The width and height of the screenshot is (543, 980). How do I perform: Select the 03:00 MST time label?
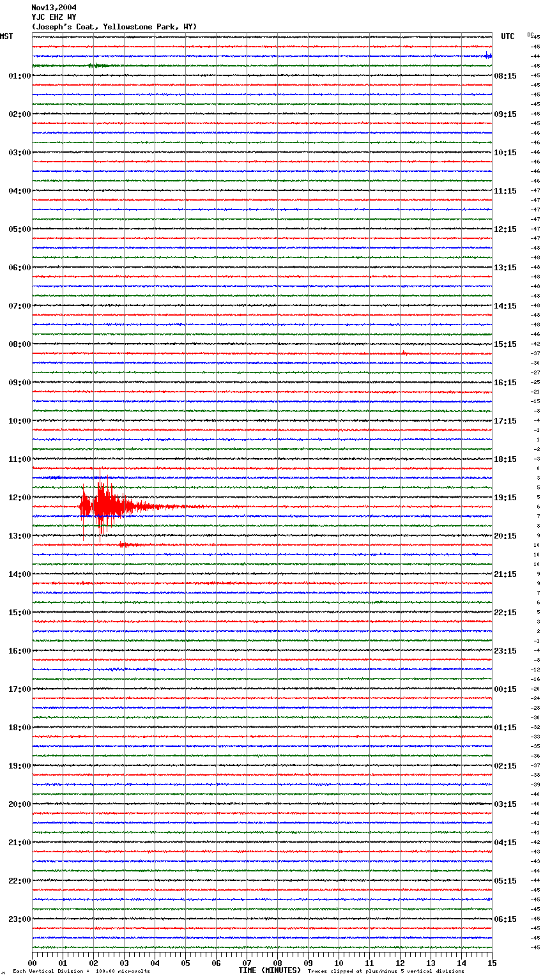point(19,153)
